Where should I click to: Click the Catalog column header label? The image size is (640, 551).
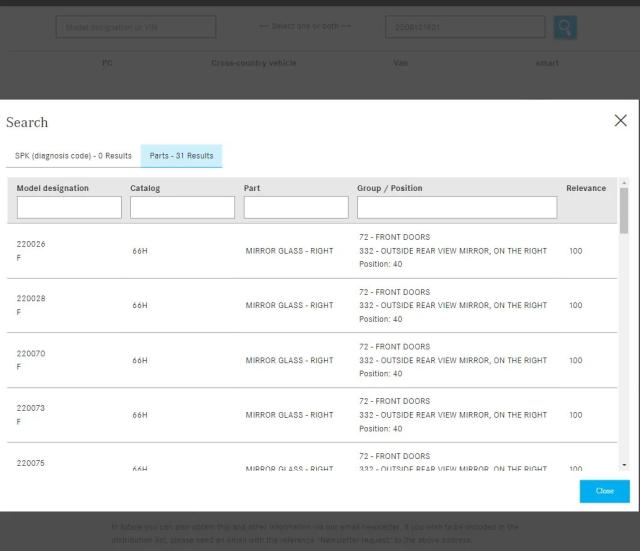pos(145,188)
